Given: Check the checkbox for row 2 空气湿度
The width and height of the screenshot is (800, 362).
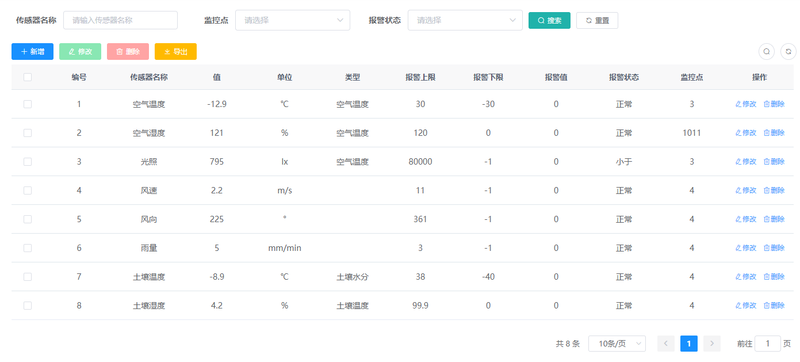Looking at the screenshot, I should click(28, 133).
